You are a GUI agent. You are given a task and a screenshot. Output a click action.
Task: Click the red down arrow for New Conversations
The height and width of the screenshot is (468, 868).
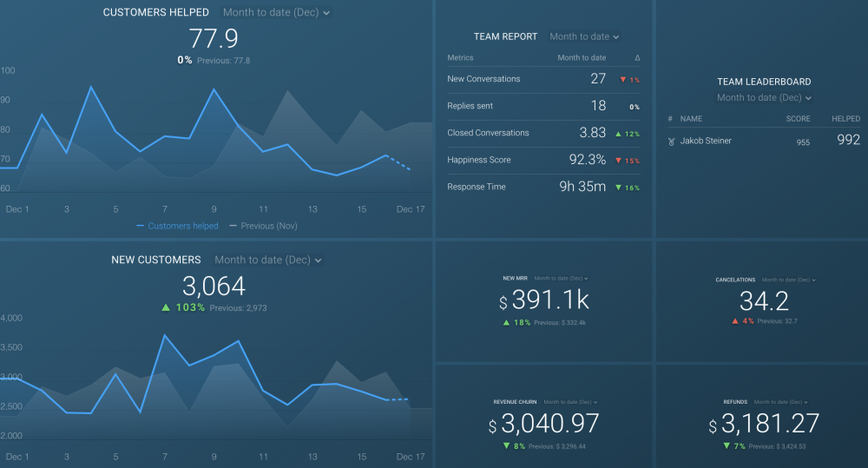[623, 80]
